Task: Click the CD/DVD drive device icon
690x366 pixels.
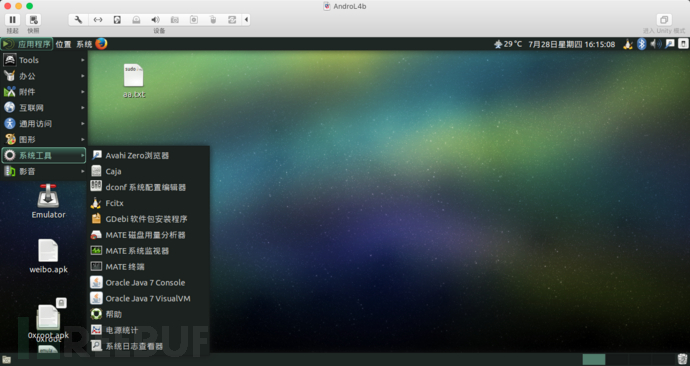Action: [136, 20]
